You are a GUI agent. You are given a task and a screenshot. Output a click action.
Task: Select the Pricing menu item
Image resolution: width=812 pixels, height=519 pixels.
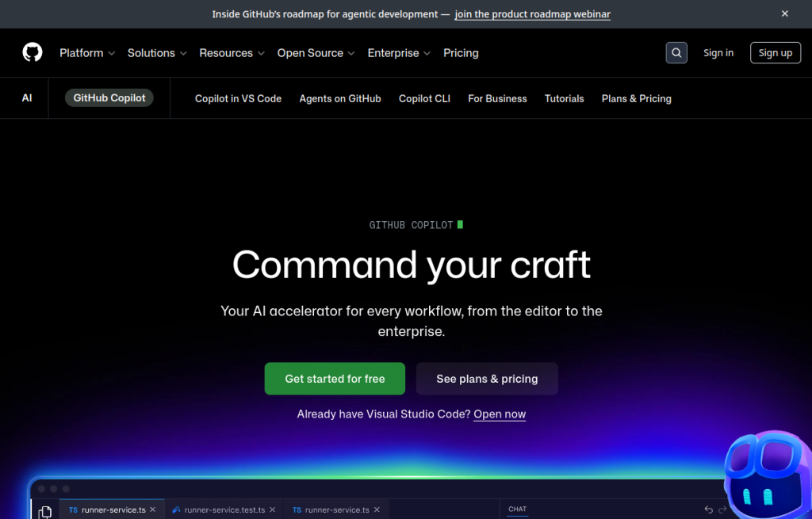click(x=461, y=52)
